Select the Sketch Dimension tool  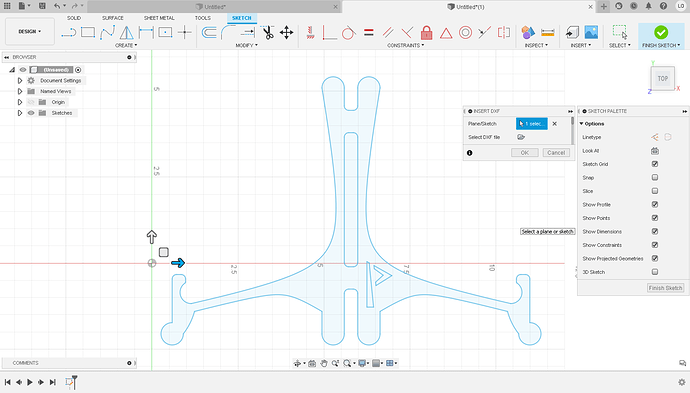[x=146, y=32]
